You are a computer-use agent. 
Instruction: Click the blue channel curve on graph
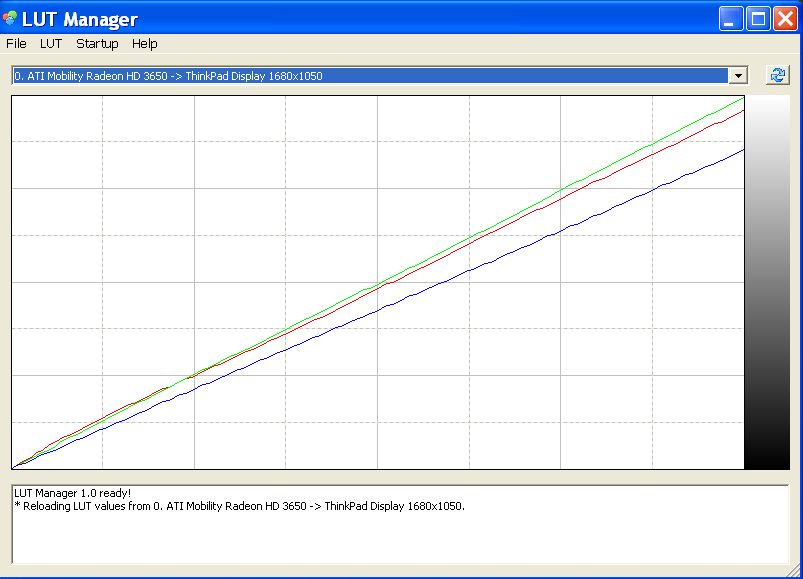600,214
